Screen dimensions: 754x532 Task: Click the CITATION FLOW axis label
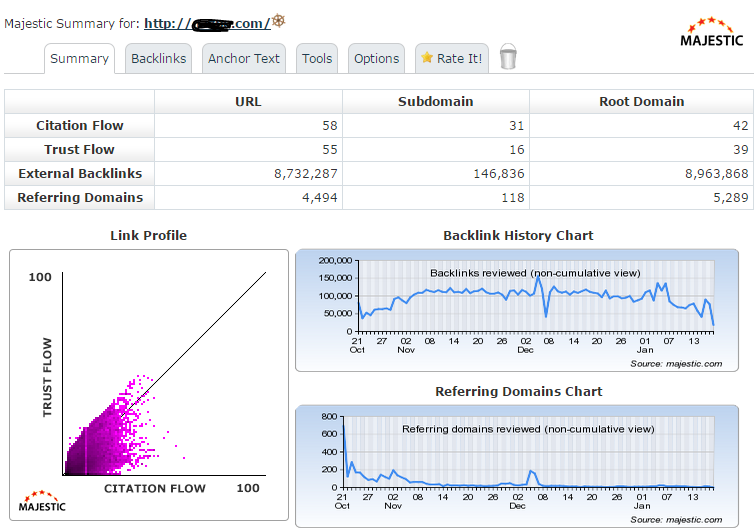155,488
